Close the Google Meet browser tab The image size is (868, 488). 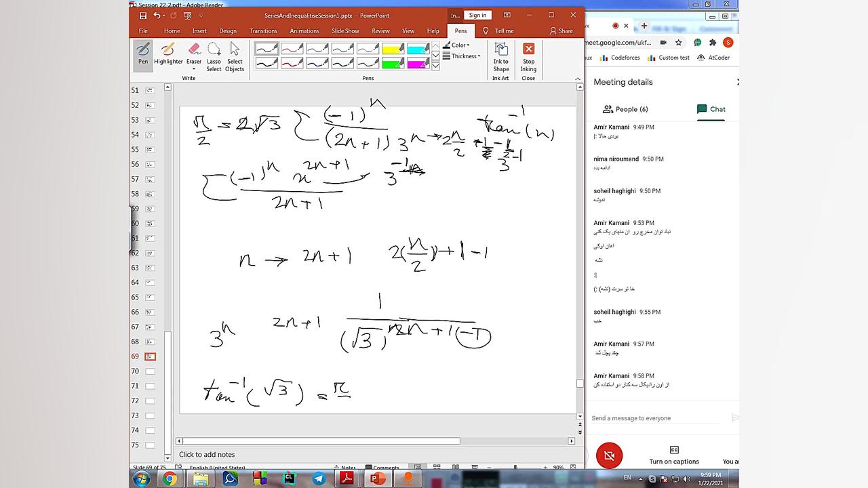[x=626, y=26]
